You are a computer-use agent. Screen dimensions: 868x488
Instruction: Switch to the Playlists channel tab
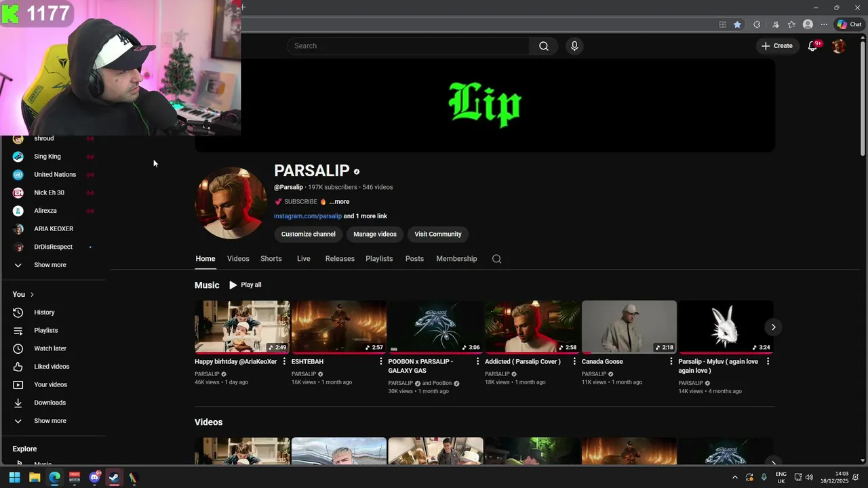click(x=379, y=259)
